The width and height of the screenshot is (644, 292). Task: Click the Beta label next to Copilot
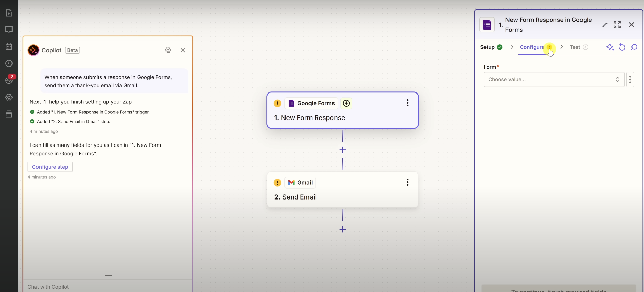[x=73, y=50]
